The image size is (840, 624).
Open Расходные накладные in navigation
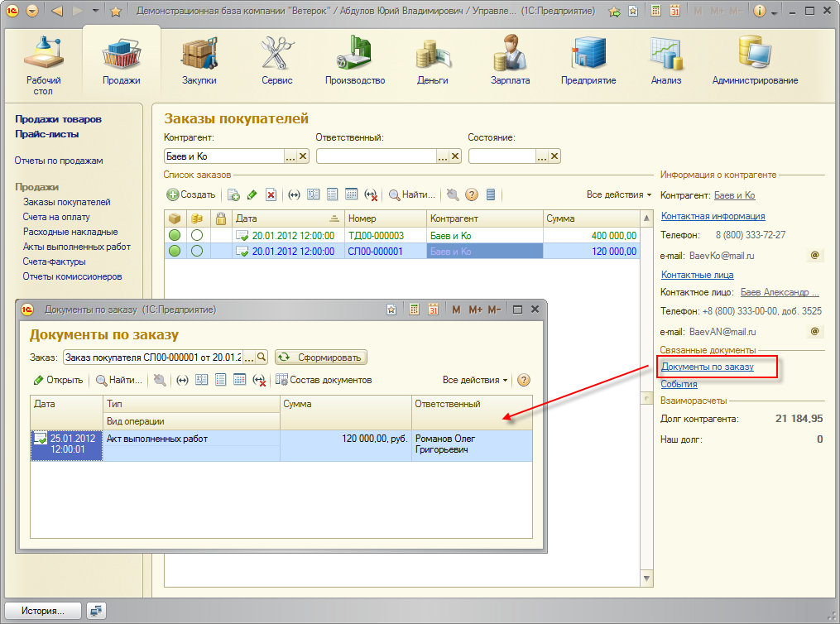[x=70, y=232]
